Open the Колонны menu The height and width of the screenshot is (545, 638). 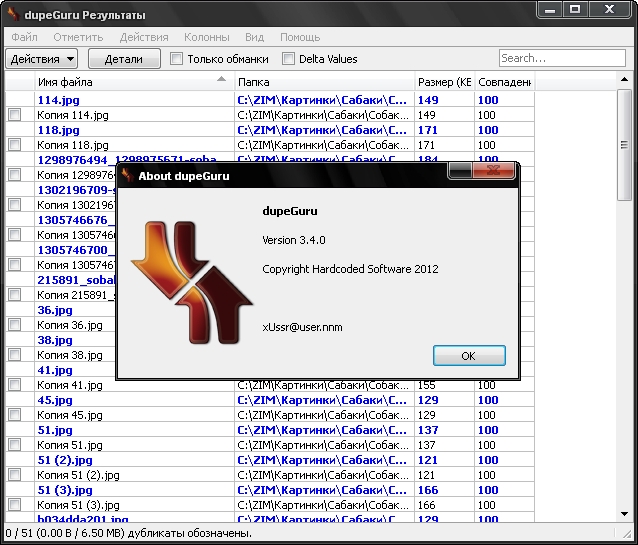(x=207, y=37)
